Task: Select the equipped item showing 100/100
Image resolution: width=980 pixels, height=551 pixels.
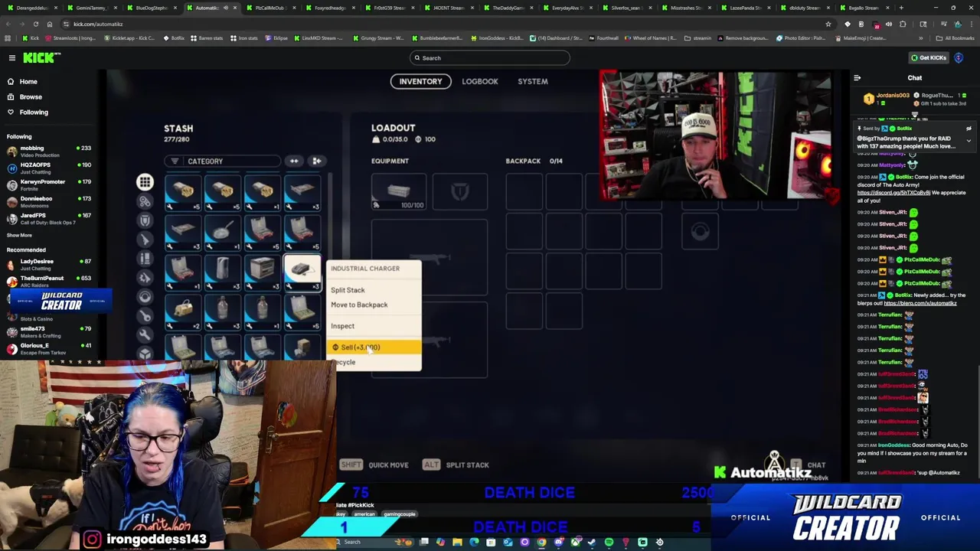Action: pyautogui.click(x=399, y=191)
